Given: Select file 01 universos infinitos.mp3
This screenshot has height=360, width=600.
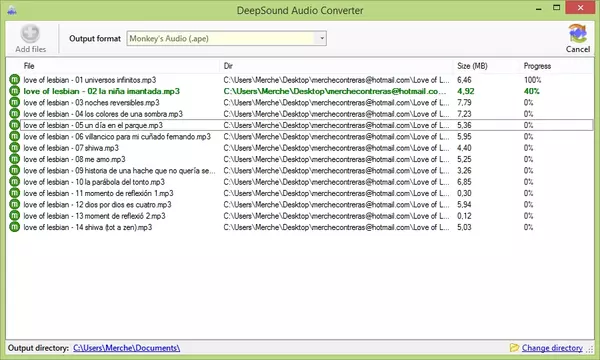Looking at the screenshot, I should point(90,80).
